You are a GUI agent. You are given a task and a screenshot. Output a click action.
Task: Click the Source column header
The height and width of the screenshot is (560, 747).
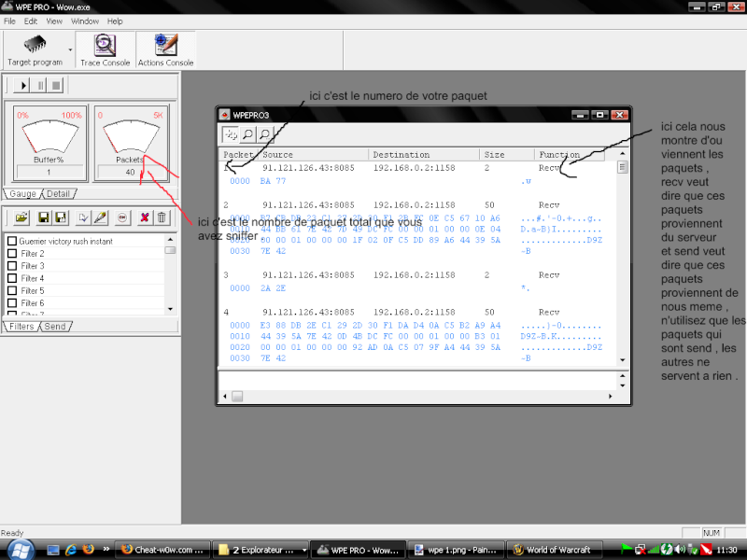pos(314,155)
